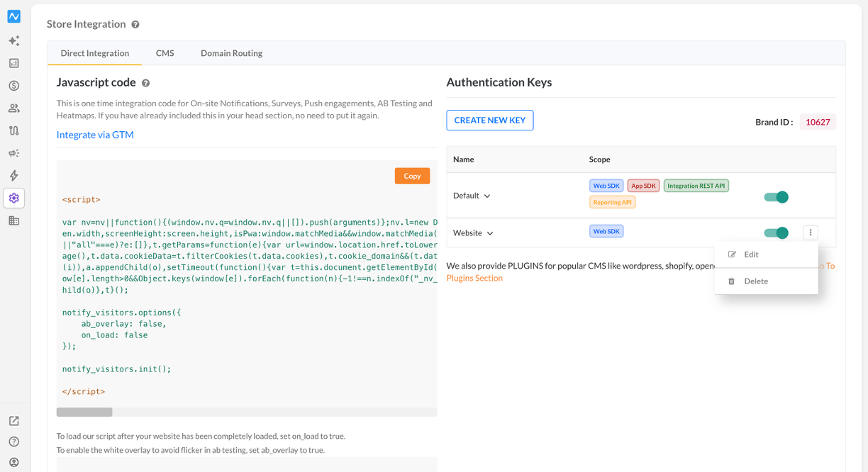Open the help question mark sidebar icon
This screenshot has height=472, width=868.
point(14,442)
